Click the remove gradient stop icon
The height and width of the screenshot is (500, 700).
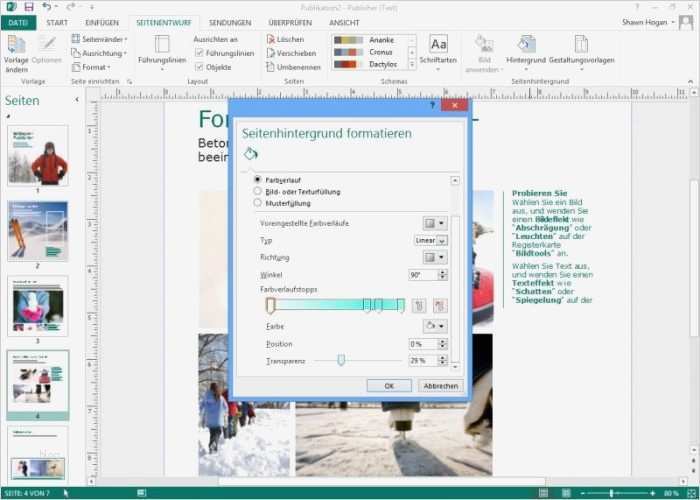(440, 306)
